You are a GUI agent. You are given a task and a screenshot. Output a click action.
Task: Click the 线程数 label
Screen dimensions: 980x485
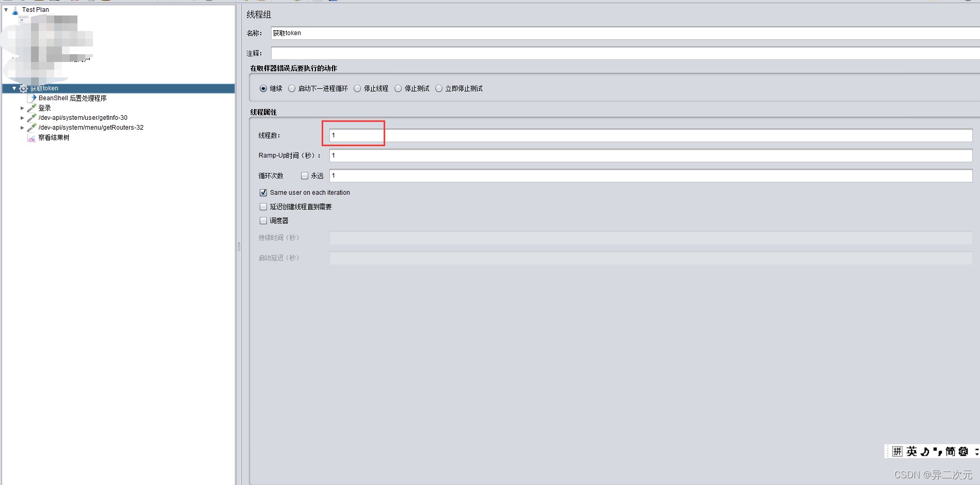coord(269,135)
